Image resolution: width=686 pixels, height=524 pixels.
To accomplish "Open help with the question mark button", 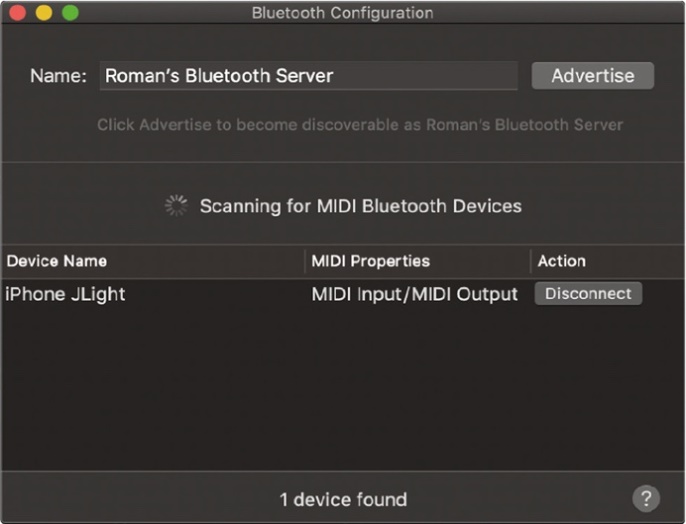I will [647, 498].
